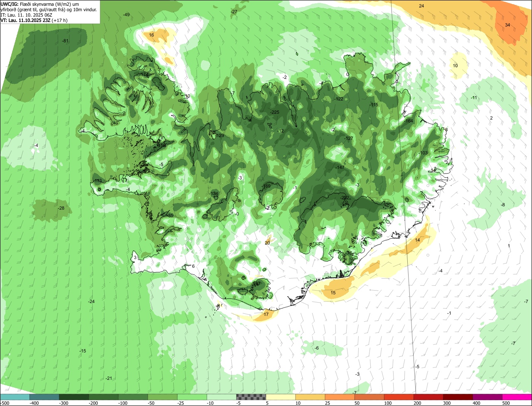Click the '-103' flux value on the map

pyautogui.click(x=423, y=153)
